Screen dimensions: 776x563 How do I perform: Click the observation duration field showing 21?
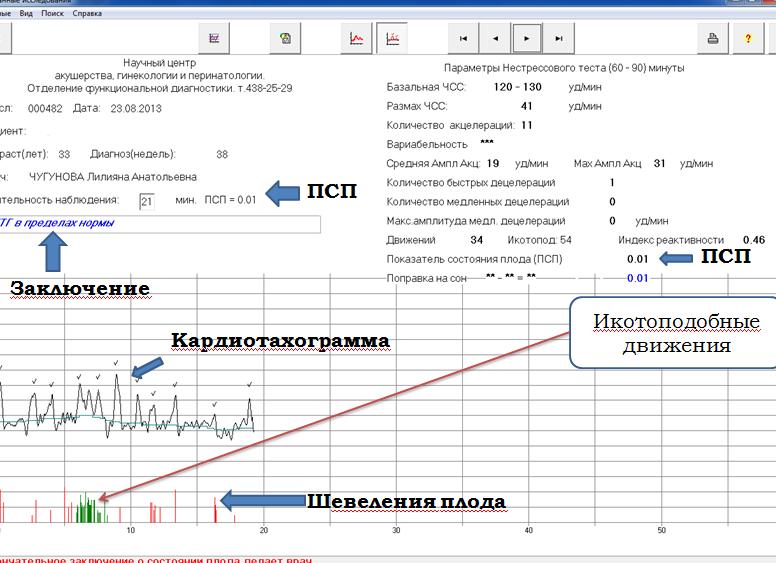click(x=147, y=201)
